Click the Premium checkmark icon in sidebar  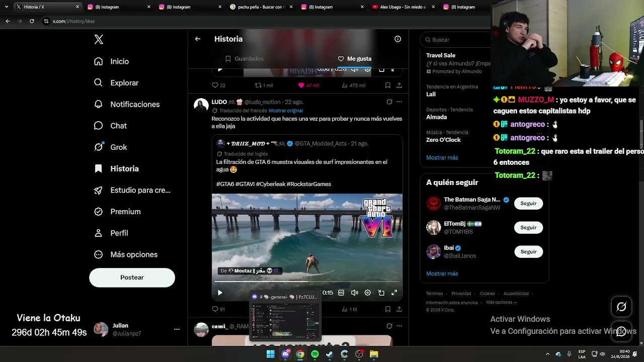(99, 212)
